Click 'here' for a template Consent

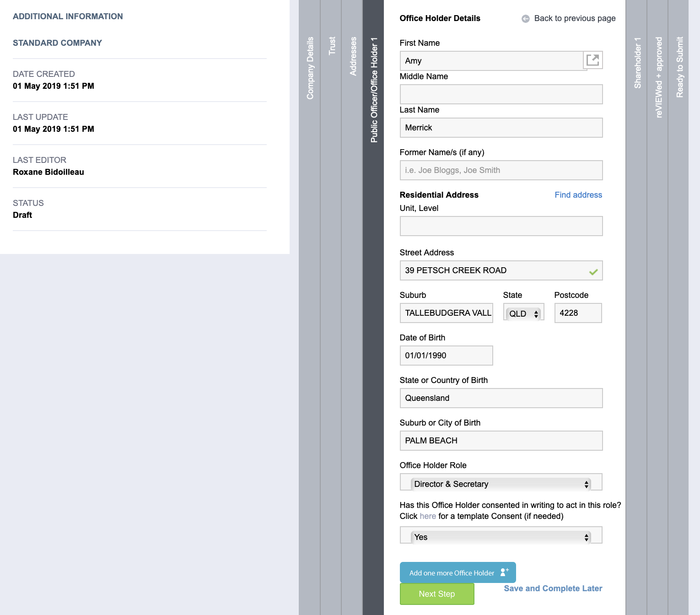[427, 516]
